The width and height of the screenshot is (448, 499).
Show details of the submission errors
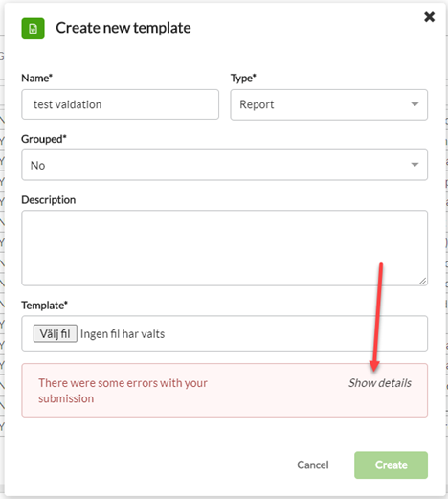coord(380,383)
